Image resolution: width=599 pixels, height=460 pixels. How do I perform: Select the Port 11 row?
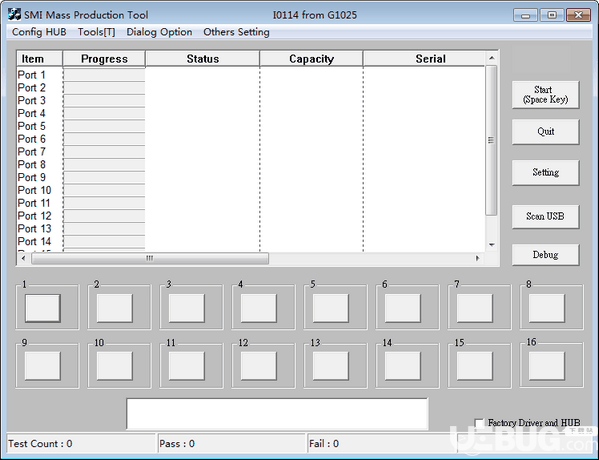click(x=251, y=203)
